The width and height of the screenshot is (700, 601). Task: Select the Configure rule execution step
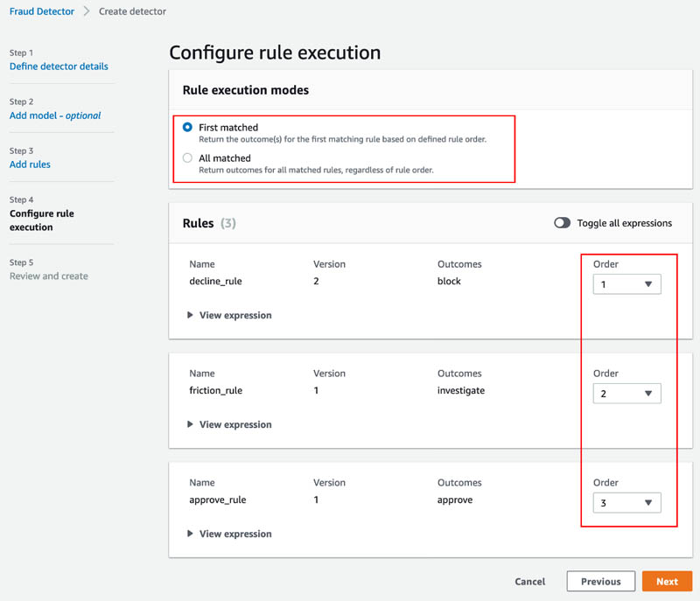pos(42,220)
